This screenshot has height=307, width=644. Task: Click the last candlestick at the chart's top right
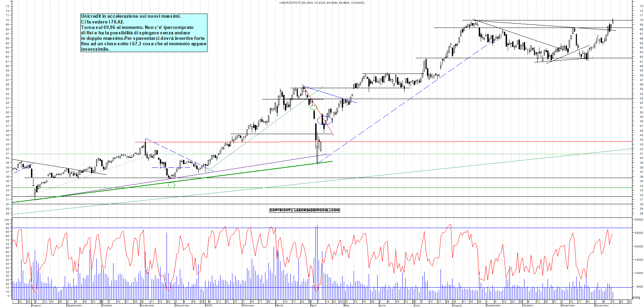click(x=613, y=21)
